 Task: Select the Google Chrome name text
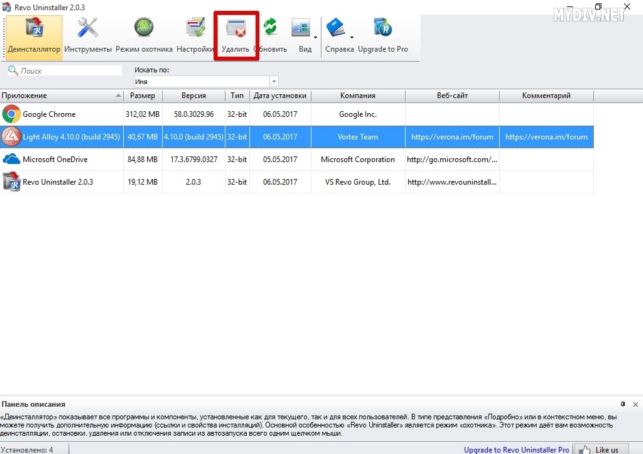[49, 114]
